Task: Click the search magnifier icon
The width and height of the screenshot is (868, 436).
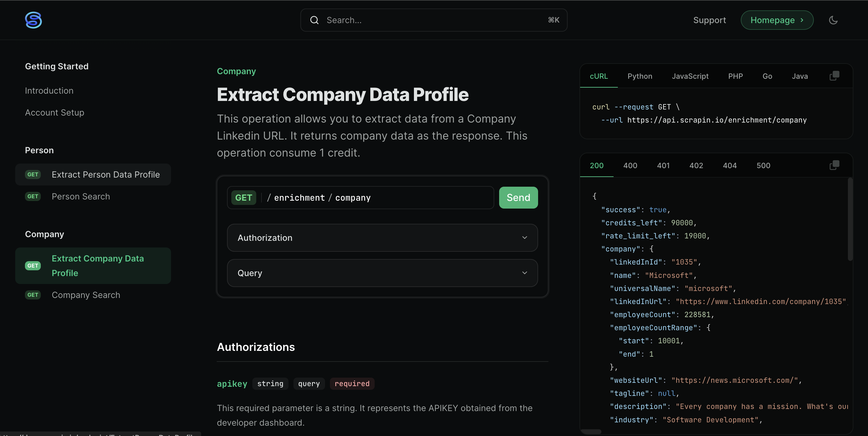Action: (314, 20)
